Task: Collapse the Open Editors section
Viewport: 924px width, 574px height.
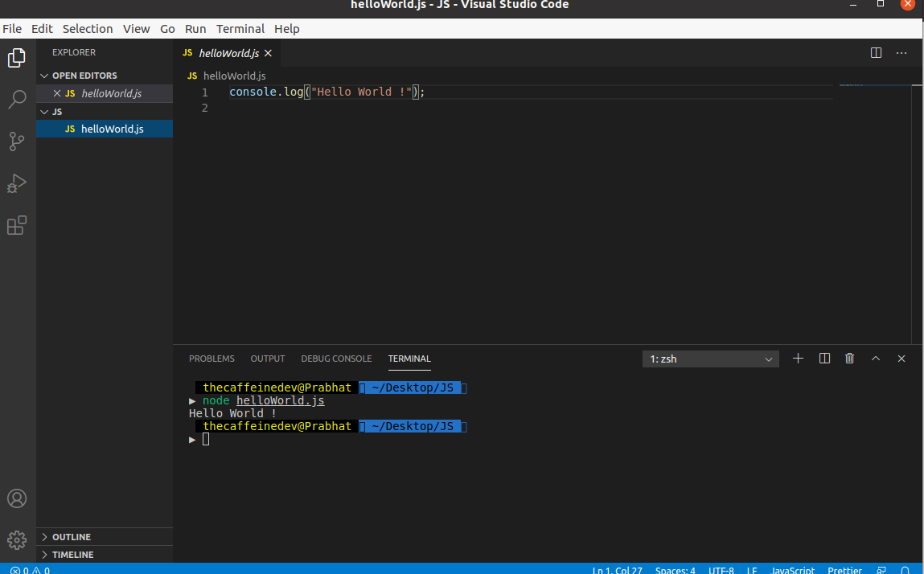Action: 84,76
